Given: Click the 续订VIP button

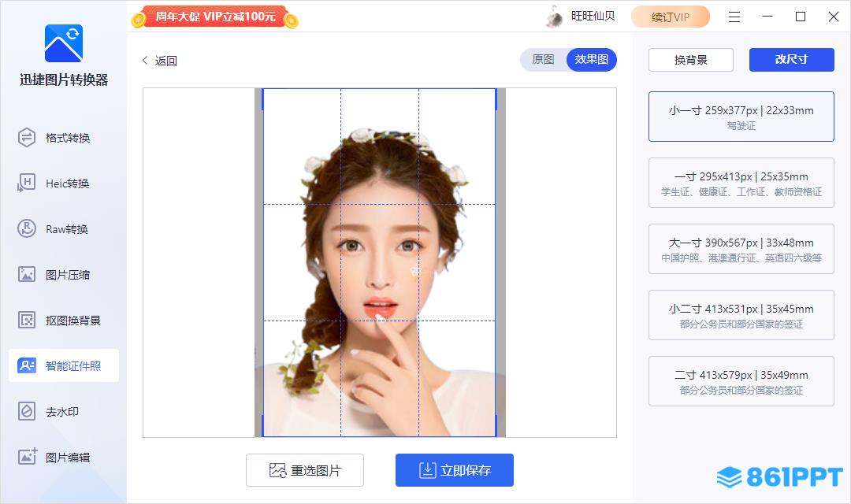Looking at the screenshot, I should click(x=671, y=17).
